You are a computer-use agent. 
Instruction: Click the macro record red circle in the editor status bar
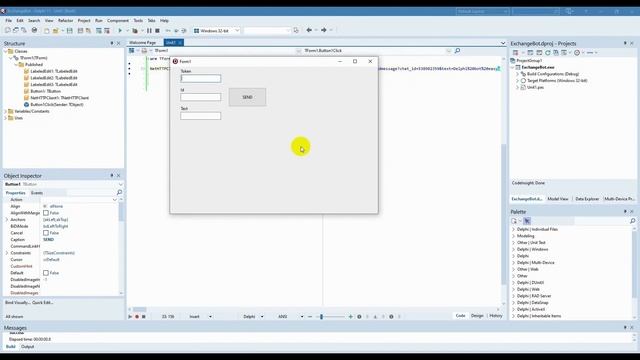137,316
